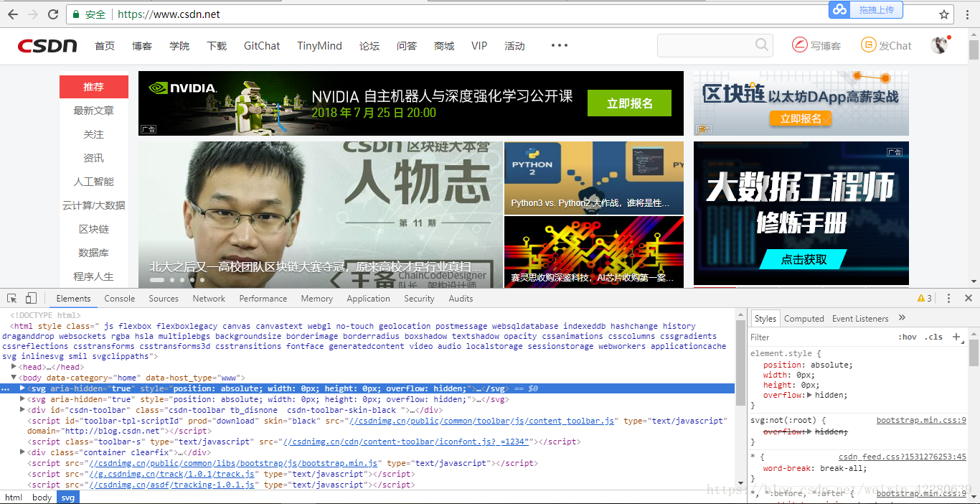Reload the page with the refresh icon
The image size is (980, 504).
pyautogui.click(x=54, y=14)
